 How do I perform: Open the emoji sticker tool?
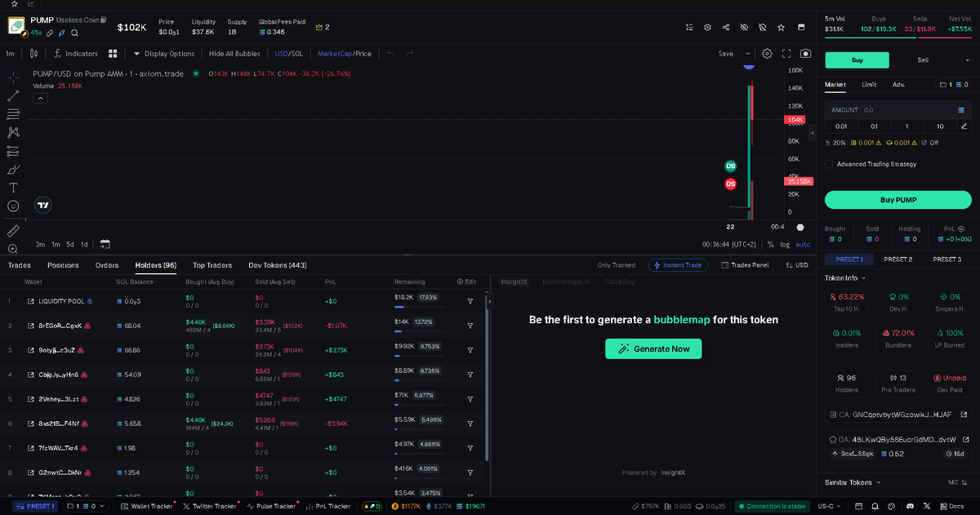pyautogui.click(x=13, y=206)
